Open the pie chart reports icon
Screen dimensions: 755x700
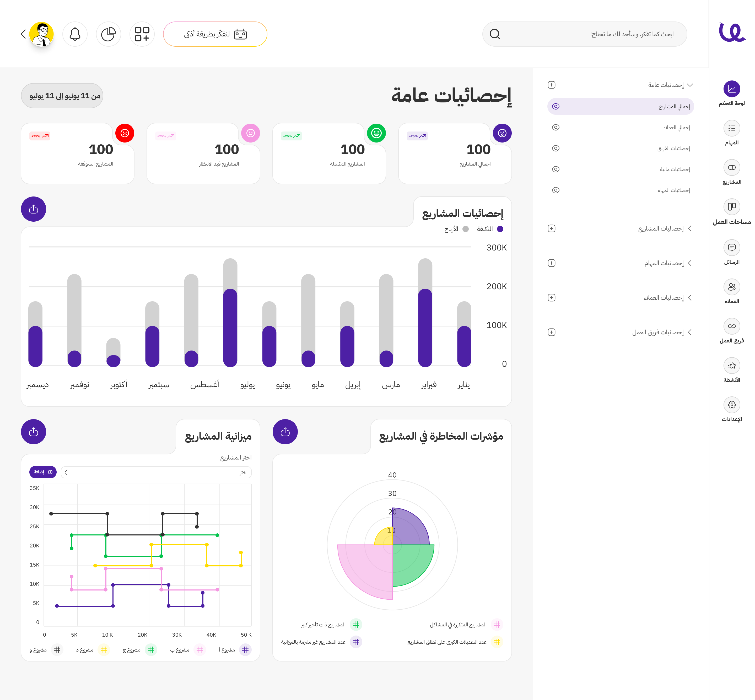(x=108, y=34)
